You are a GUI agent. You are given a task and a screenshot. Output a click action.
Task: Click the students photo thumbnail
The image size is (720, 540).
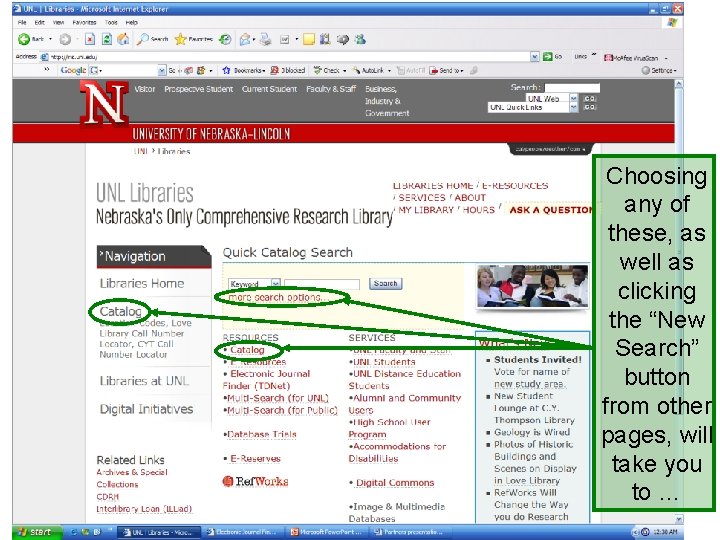532,286
